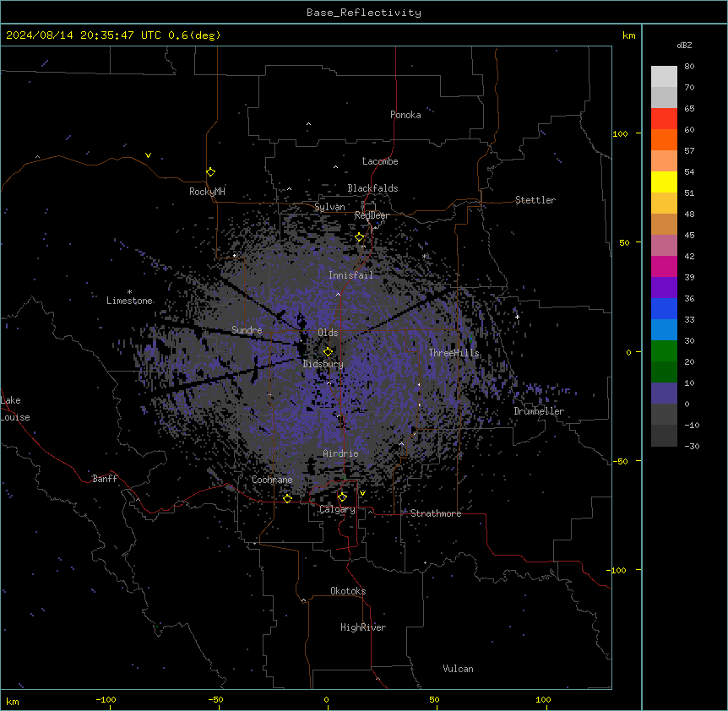The width and height of the screenshot is (728, 711).
Task: Click the yellow V marker right of Calgary diamond
Action: pos(362,493)
